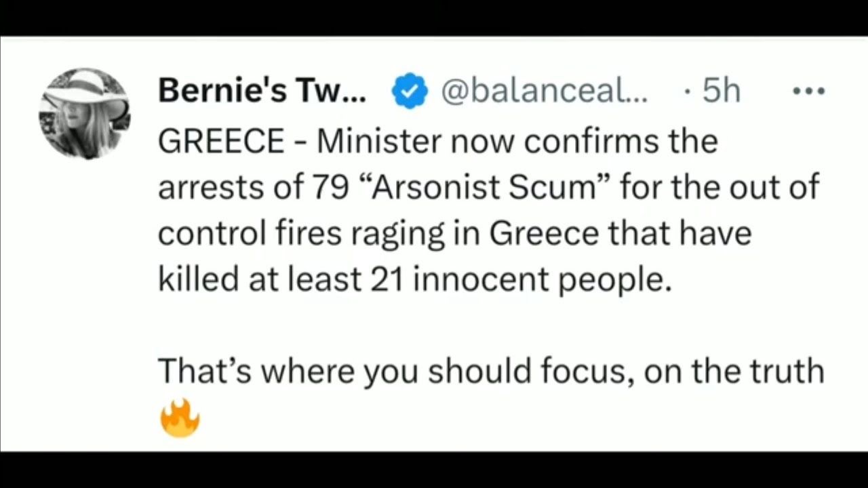Click the blue verified checkmark badge
868x488 pixels.
point(410,91)
